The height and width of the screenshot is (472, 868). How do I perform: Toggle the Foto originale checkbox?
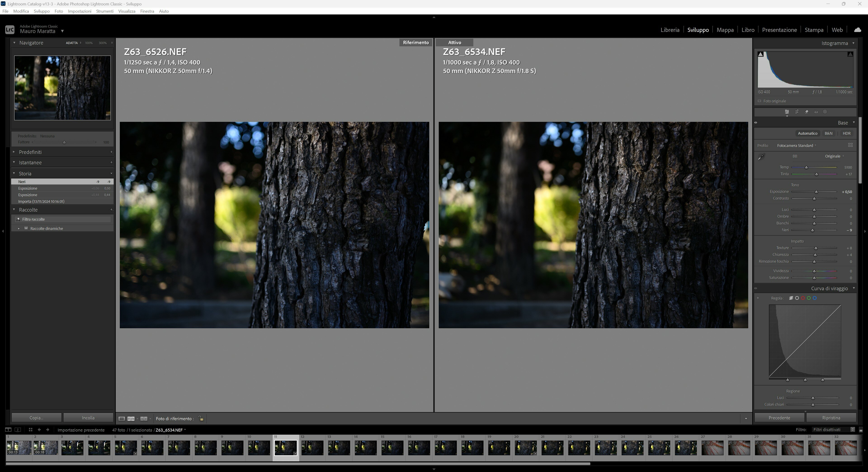point(759,101)
